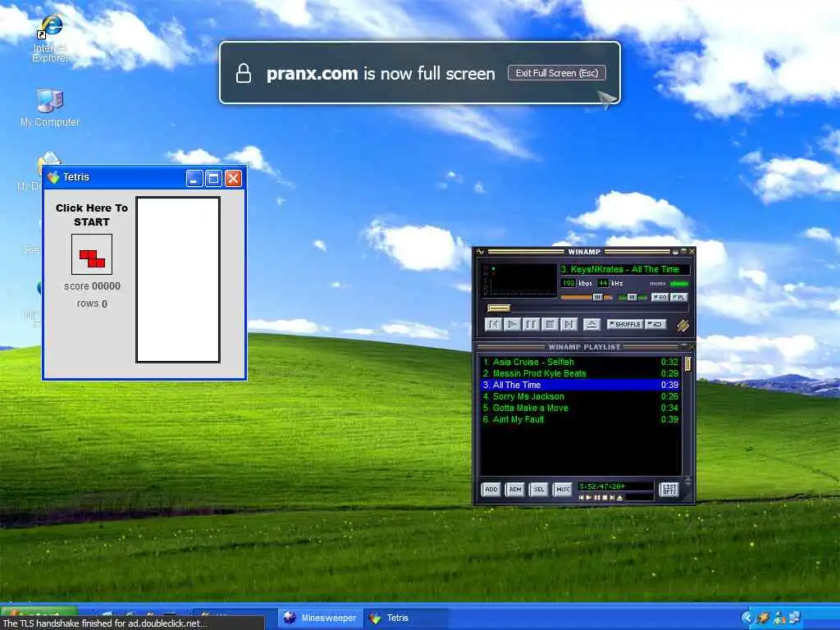Open the My Computer desktop icon
840x630 pixels.
point(50,108)
